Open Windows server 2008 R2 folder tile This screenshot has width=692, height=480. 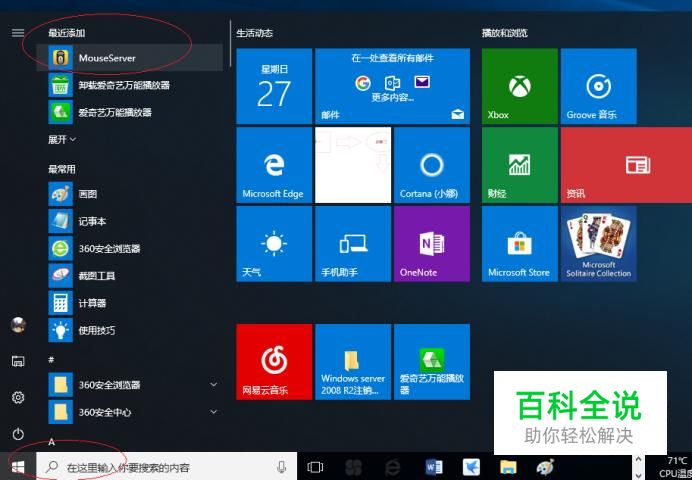pyautogui.click(x=353, y=362)
